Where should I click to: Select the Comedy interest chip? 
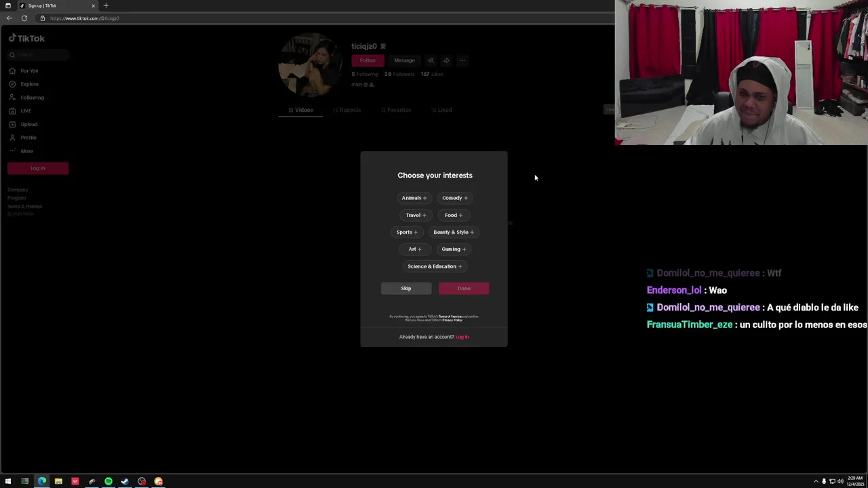[455, 198]
